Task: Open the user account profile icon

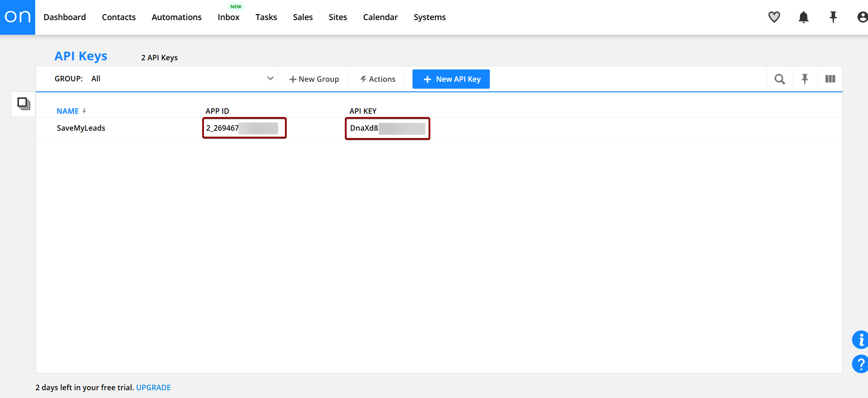Action: tap(862, 17)
